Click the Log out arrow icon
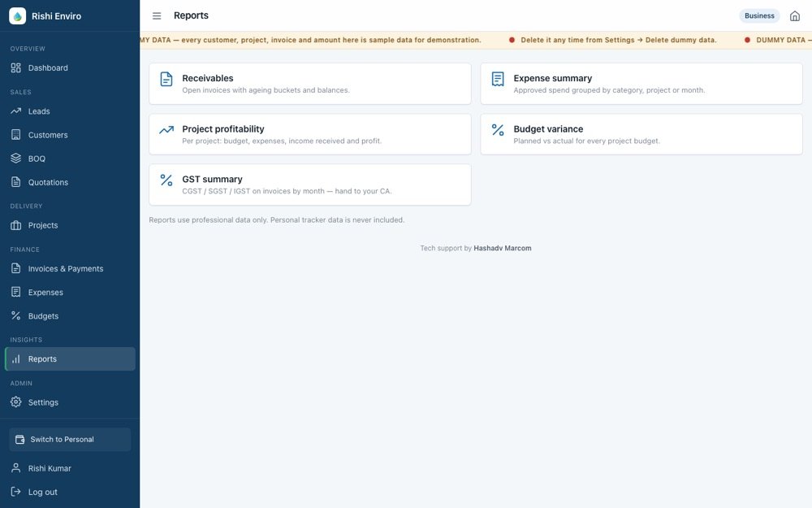The width and height of the screenshot is (812, 508). [x=16, y=492]
